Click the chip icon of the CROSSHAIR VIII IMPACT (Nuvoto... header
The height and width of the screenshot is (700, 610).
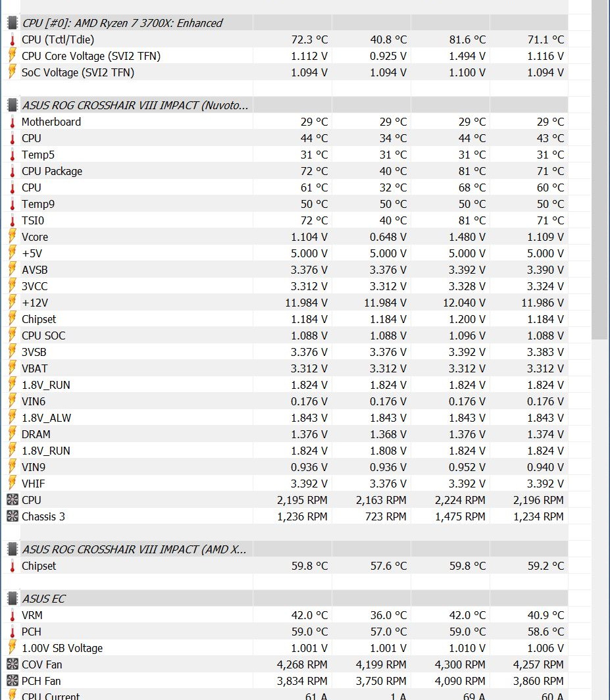(x=13, y=105)
